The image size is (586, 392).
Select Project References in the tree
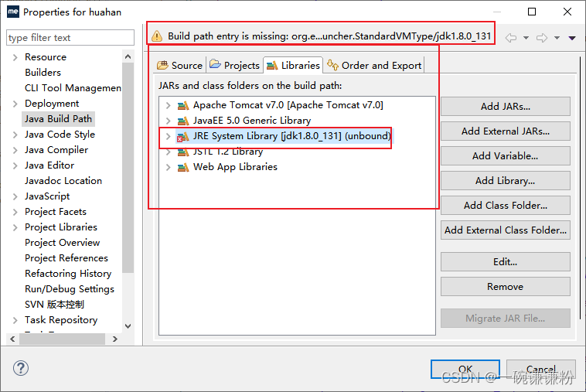(x=66, y=258)
